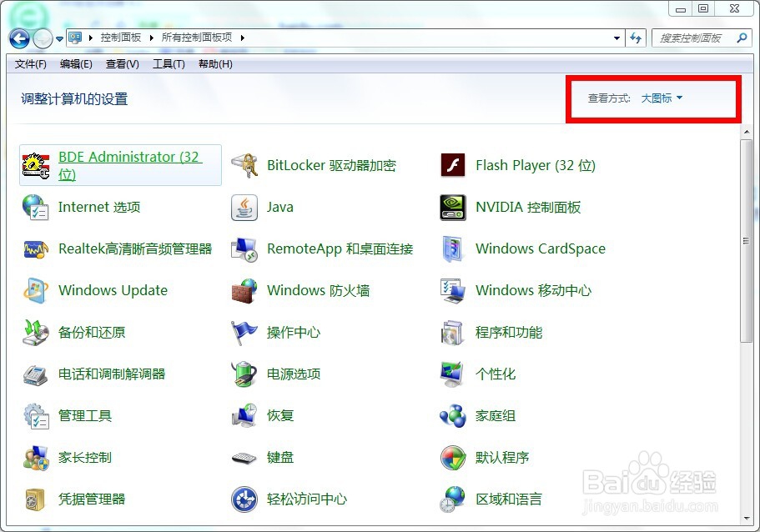This screenshot has width=760, height=532.
Task: Open the 备份和还原 icon
Action: click(35, 333)
